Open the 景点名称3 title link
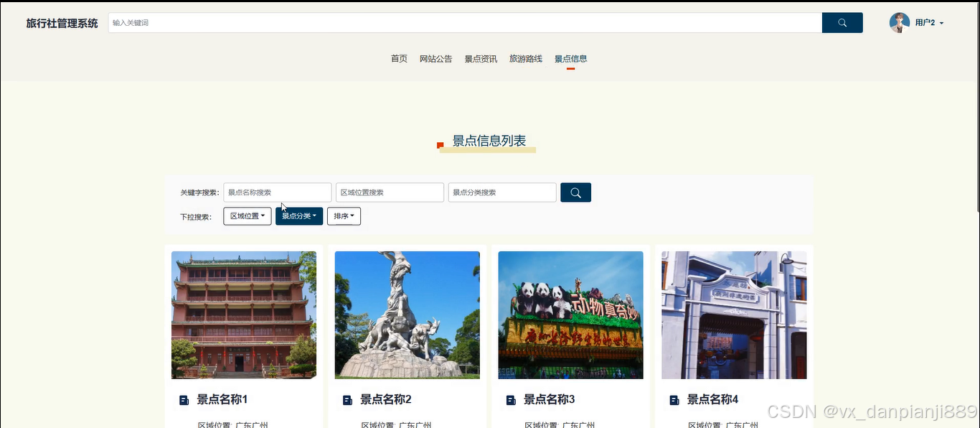Image resolution: width=980 pixels, height=428 pixels. pos(550,399)
